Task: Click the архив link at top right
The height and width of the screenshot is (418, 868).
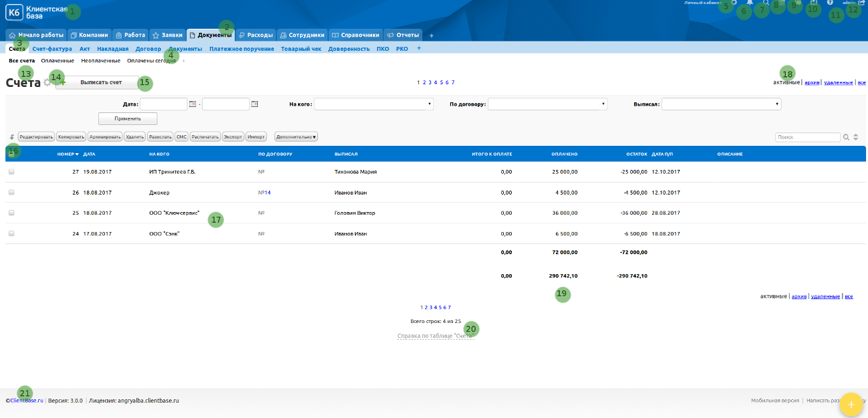Action: tap(812, 83)
